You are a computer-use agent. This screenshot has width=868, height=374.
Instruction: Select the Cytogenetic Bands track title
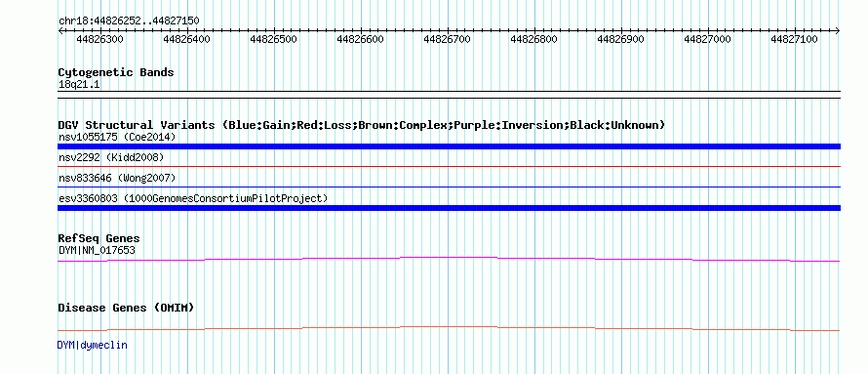coord(116,72)
